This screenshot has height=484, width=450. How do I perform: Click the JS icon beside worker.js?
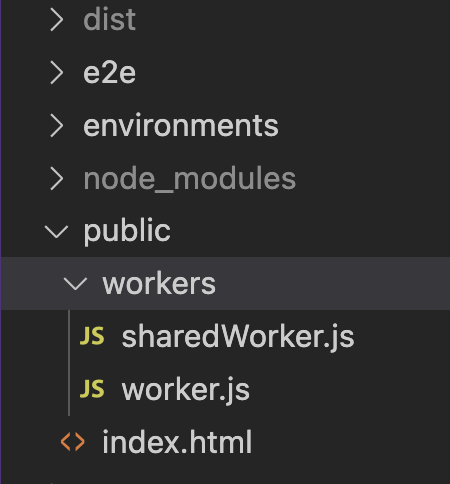pyautogui.click(x=92, y=389)
